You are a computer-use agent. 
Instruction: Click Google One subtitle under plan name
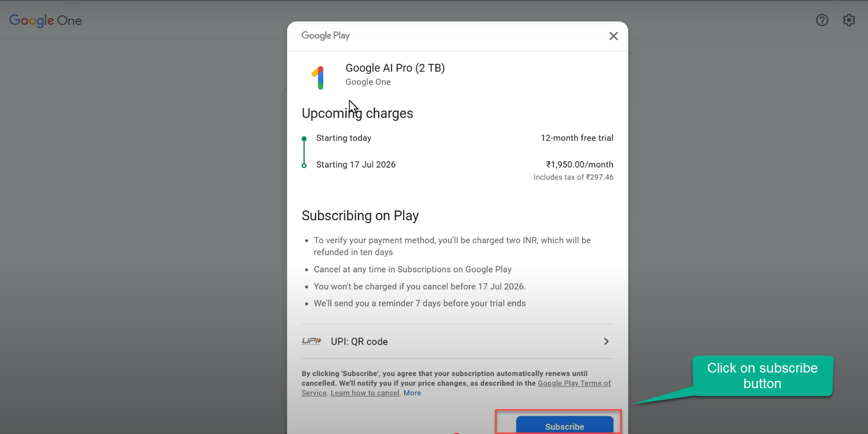(368, 82)
